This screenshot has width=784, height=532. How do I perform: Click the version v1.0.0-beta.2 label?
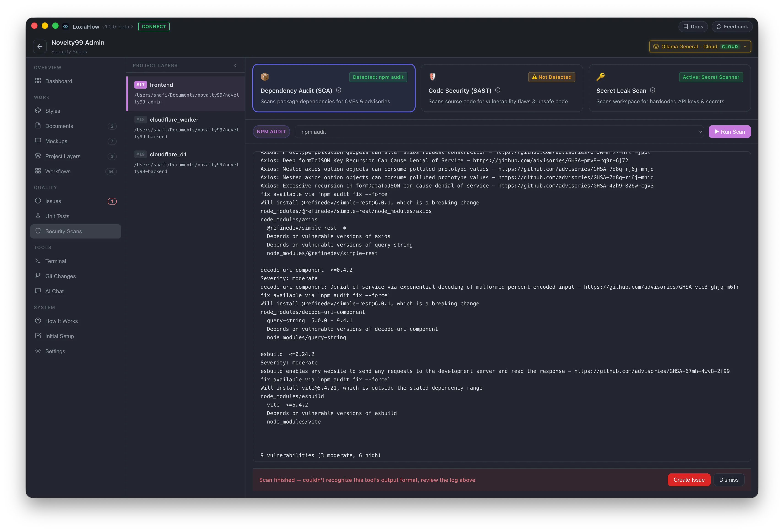[118, 26]
